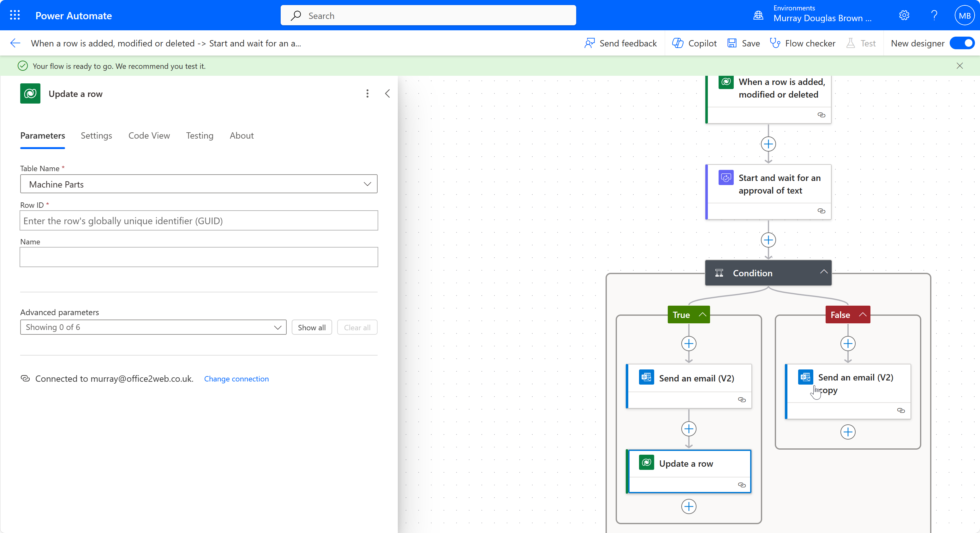Disable the New designer toggle
Image resolution: width=980 pixels, height=533 pixels.
(962, 43)
